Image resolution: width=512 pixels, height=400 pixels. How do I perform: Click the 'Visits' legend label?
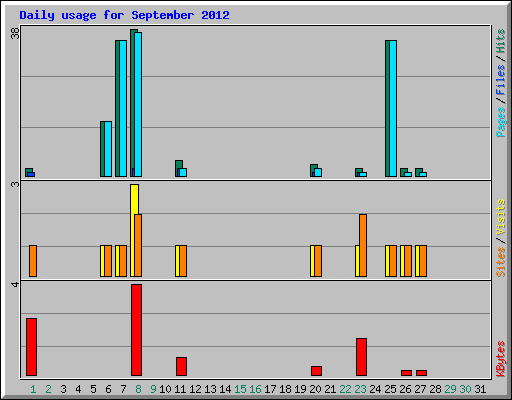(501, 217)
